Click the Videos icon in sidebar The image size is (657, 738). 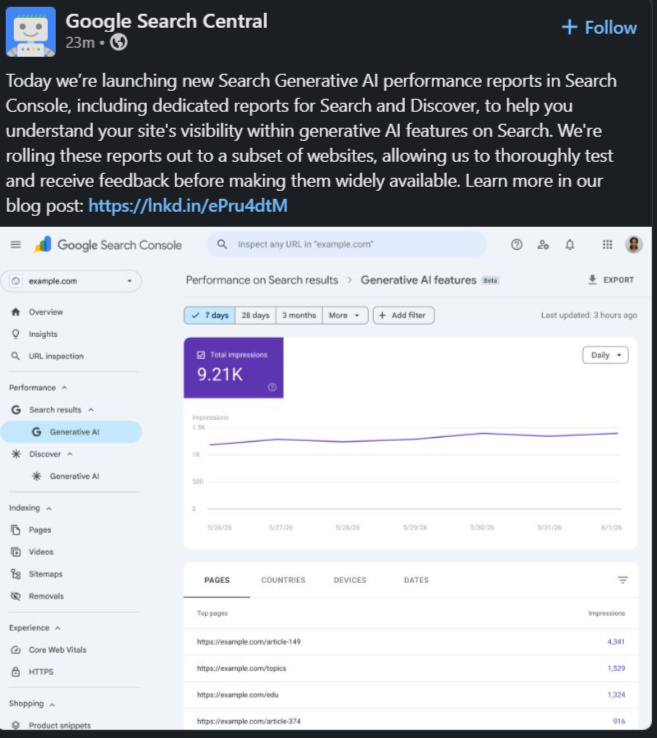pos(16,552)
